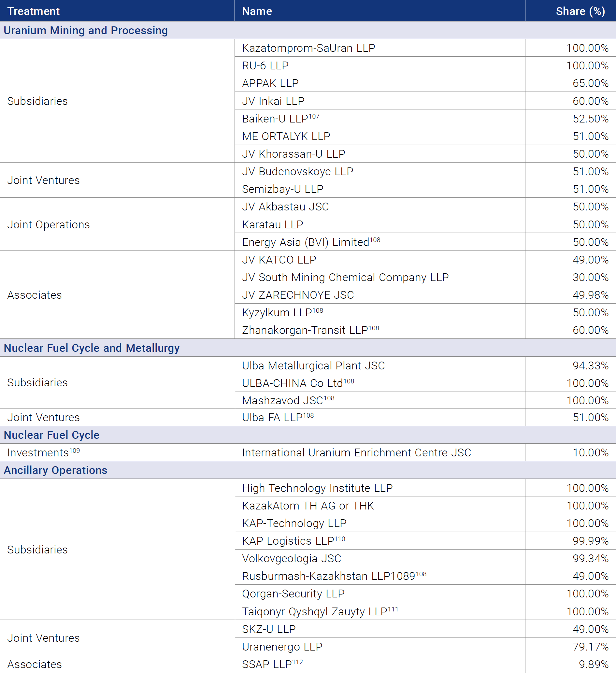The height and width of the screenshot is (673, 616).
Task: Click Energy Asia (BVI) Limited entry
Action: 311,242
